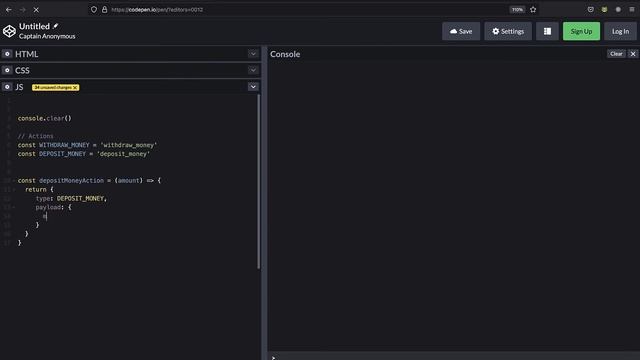640x360 pixels.
Task: Open the browser account avatar icon
Action: (618, 9)
